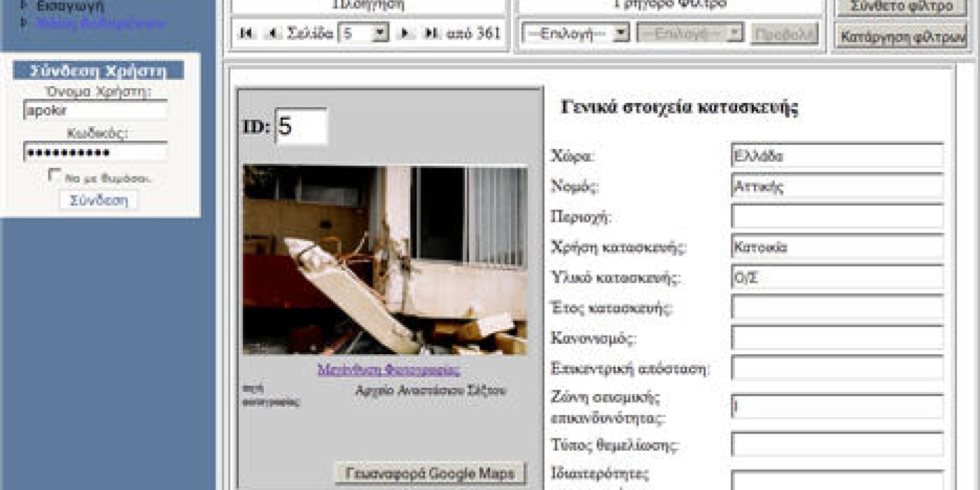Jump to the last page of records
Viewport: 980px width, 490px height.
coord(432,33)
